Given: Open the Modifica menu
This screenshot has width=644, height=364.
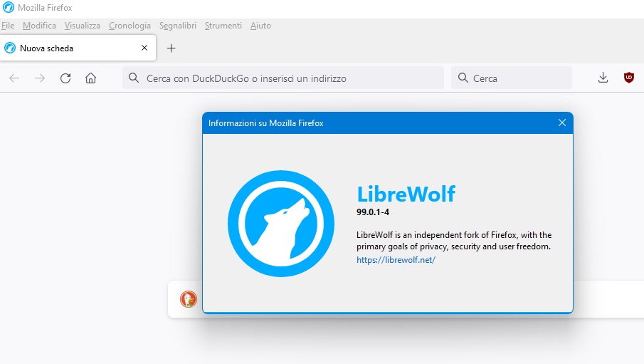Looking at the screenshot, I should [x=39, y=26].
